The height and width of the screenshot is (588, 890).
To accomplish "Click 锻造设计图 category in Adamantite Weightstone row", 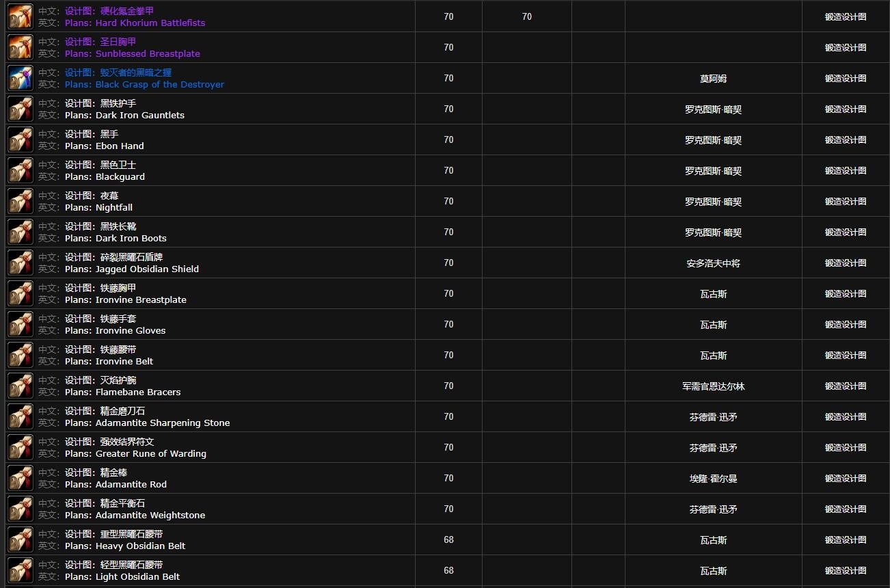I will pyautogui.click(x=845, y=509).
